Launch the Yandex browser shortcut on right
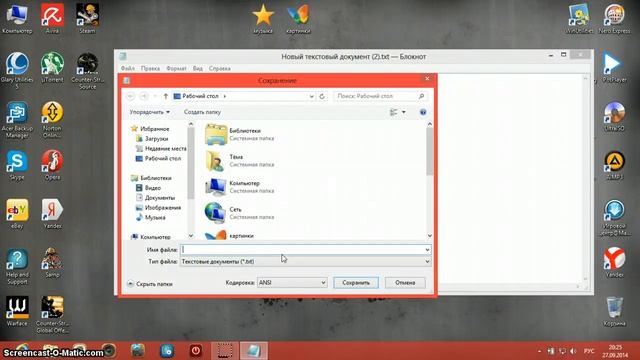 point(614,262)
